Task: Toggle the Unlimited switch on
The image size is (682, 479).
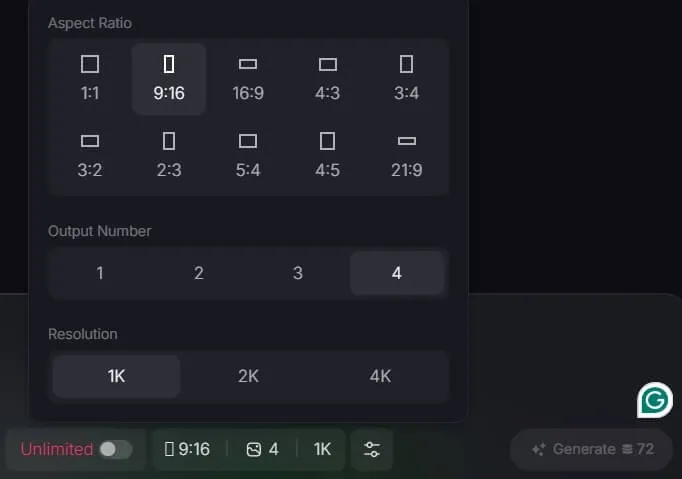Action: pyautogui.click(x=116, y=449)
